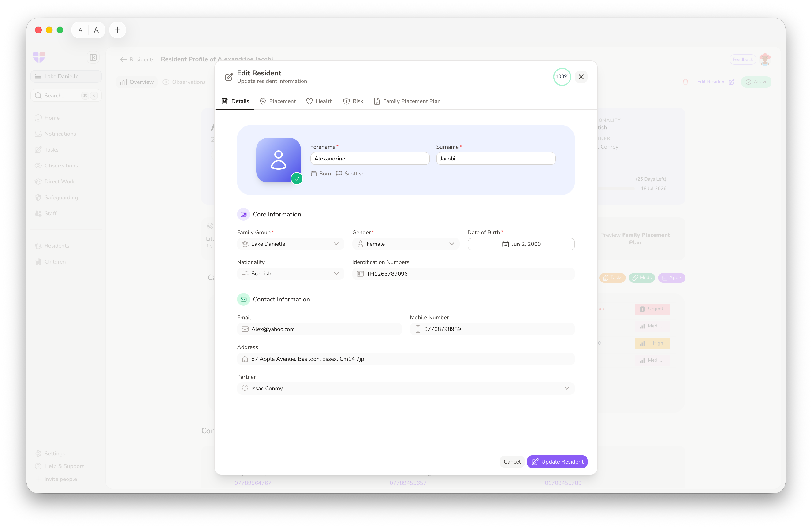The height and width of the screenshot is (528, 812).
Task: Open the Health tab
Action: (x=319, y=101)
